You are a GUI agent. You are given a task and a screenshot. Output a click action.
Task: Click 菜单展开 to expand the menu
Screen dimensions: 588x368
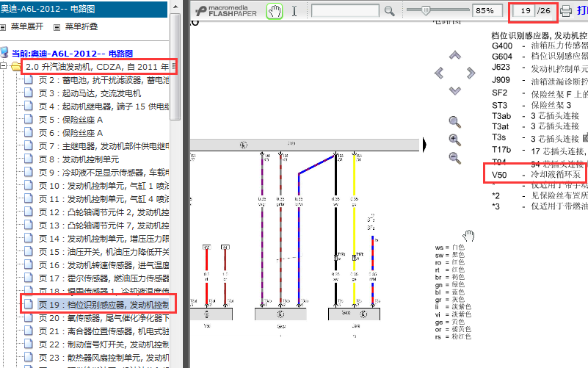pyautogui.click(x=27, y=26)
